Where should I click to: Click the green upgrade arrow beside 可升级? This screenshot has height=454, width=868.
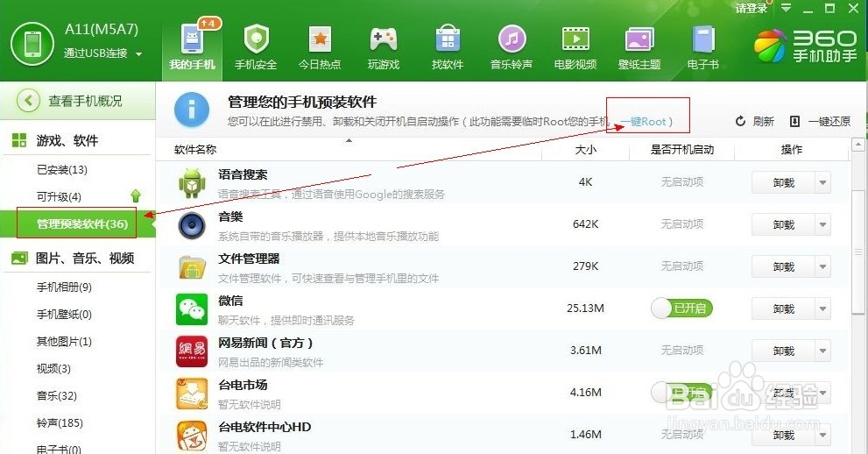[x=135, y=196]
